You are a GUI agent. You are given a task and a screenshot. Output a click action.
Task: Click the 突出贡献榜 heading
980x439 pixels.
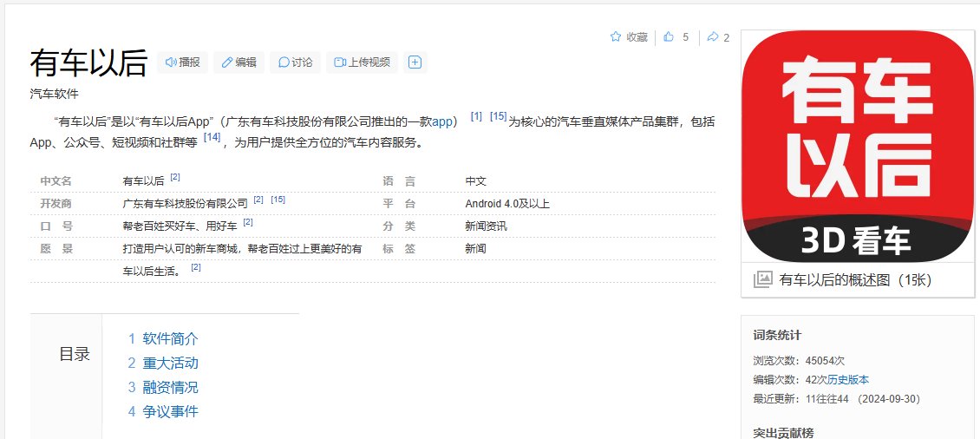coord(783,433)
